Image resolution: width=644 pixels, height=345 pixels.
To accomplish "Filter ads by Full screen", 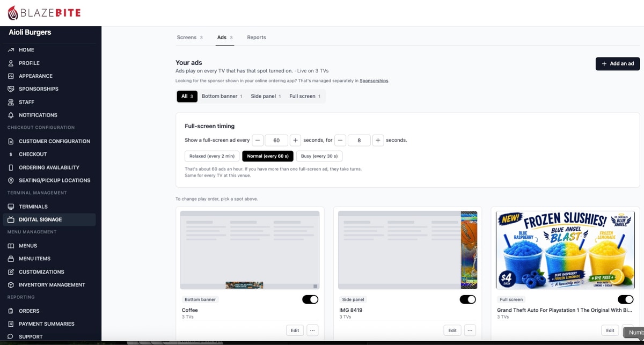I will pyautogui.click(x=305, y=96).
